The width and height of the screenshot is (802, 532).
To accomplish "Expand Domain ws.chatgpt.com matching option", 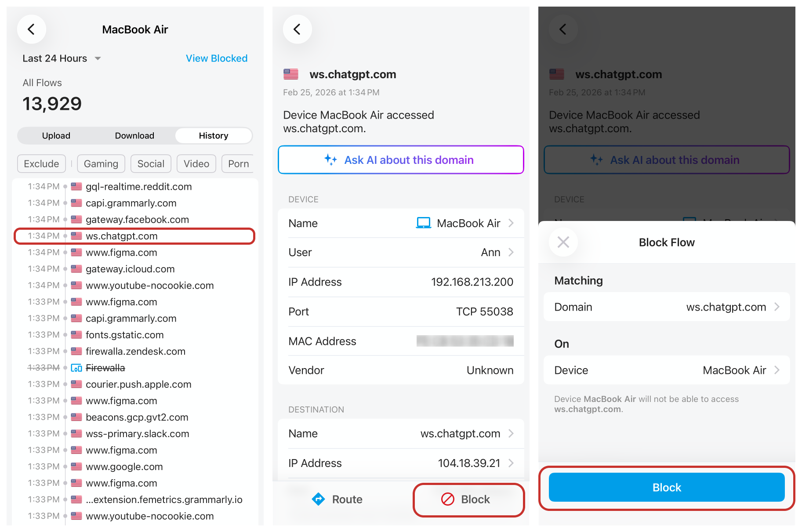I will (x=777, y=307).
